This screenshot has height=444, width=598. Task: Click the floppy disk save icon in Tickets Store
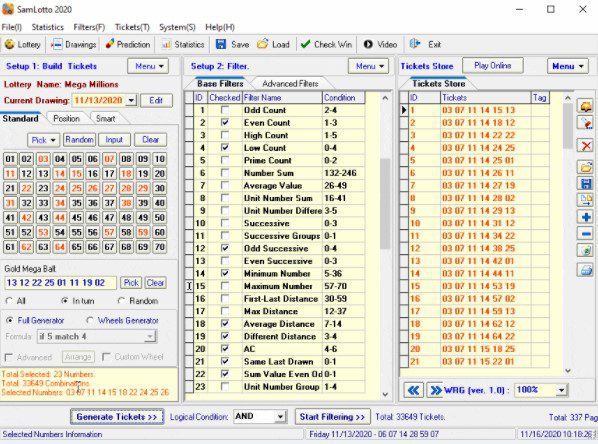point(586,184)
